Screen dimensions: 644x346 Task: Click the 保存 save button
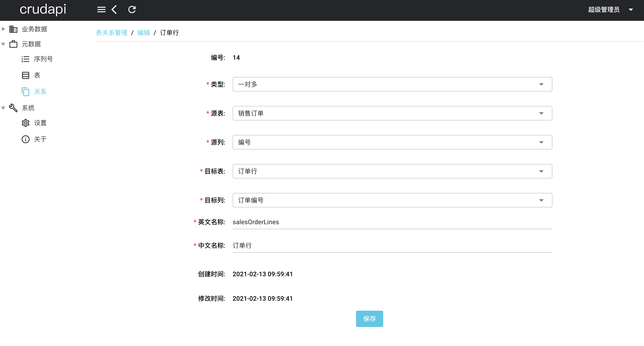tap(369, 319)
